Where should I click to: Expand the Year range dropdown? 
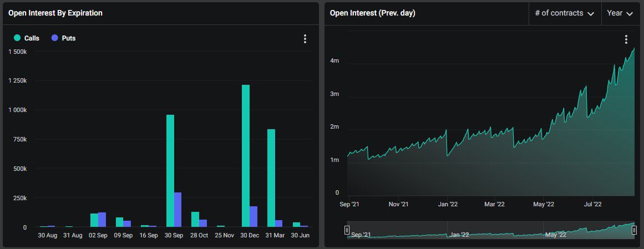click(620, 13)
